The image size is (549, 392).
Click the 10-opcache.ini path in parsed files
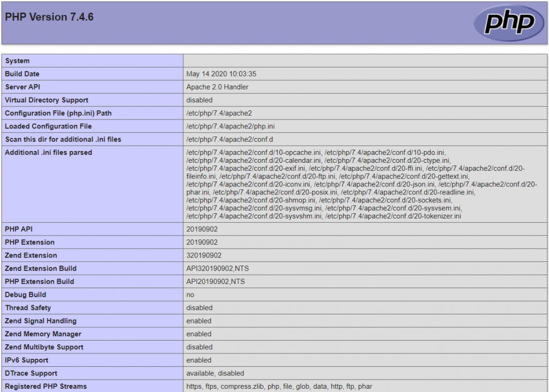click(254, 153)
